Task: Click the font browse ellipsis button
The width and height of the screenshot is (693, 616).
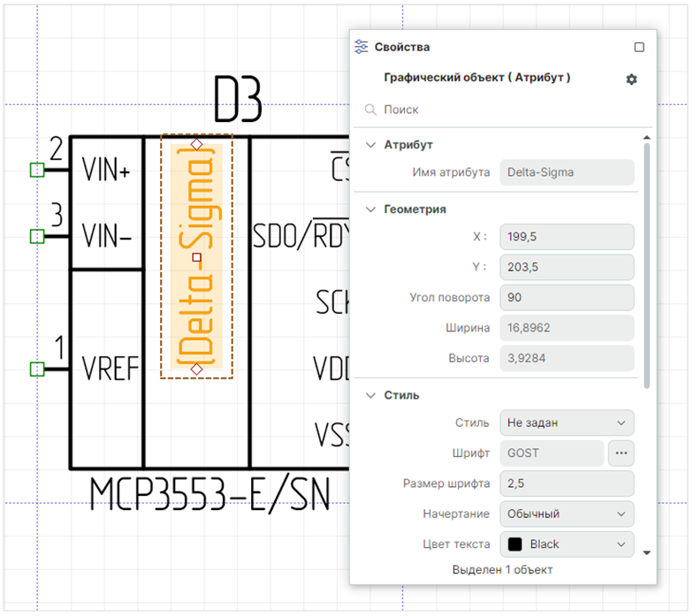Action: [621, 453]
